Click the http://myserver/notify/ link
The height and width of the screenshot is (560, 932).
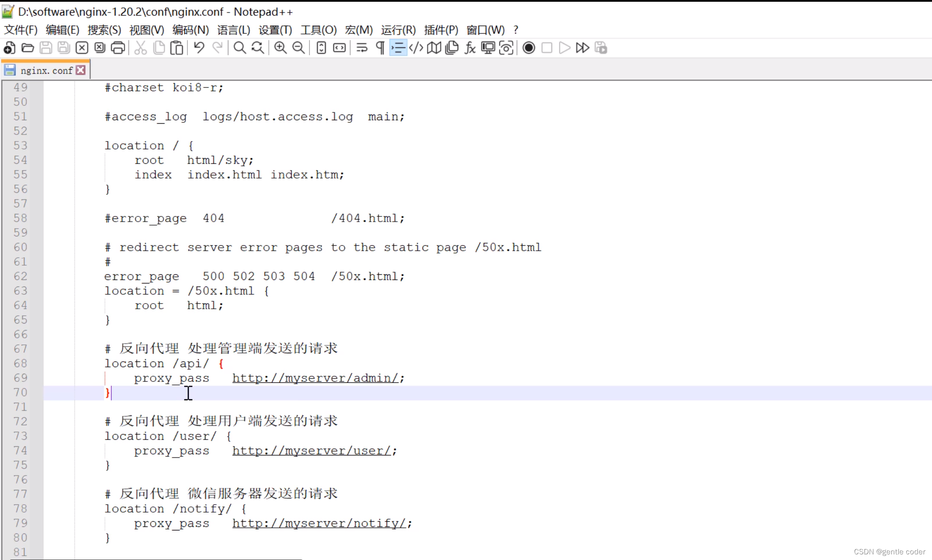[319, 523]
